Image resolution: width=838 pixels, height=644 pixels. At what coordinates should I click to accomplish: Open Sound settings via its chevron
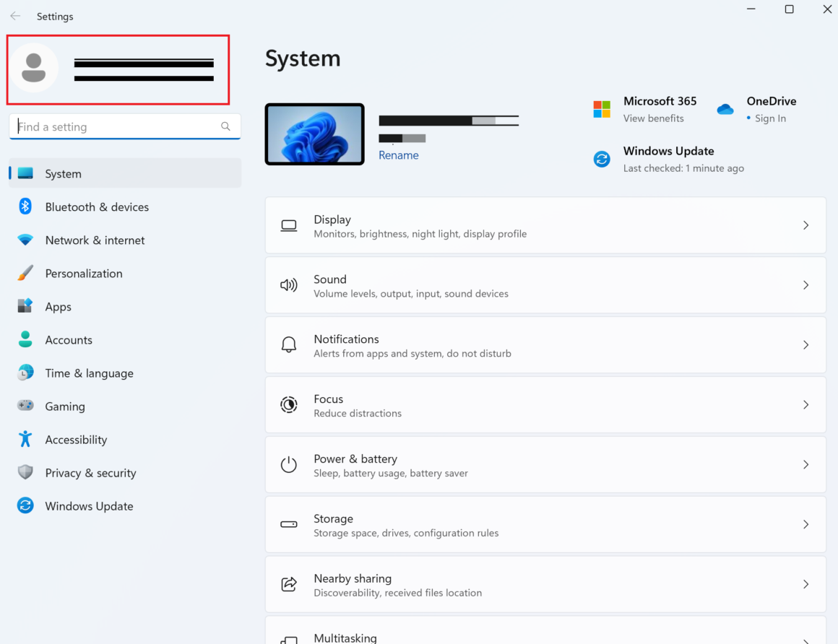805,284
